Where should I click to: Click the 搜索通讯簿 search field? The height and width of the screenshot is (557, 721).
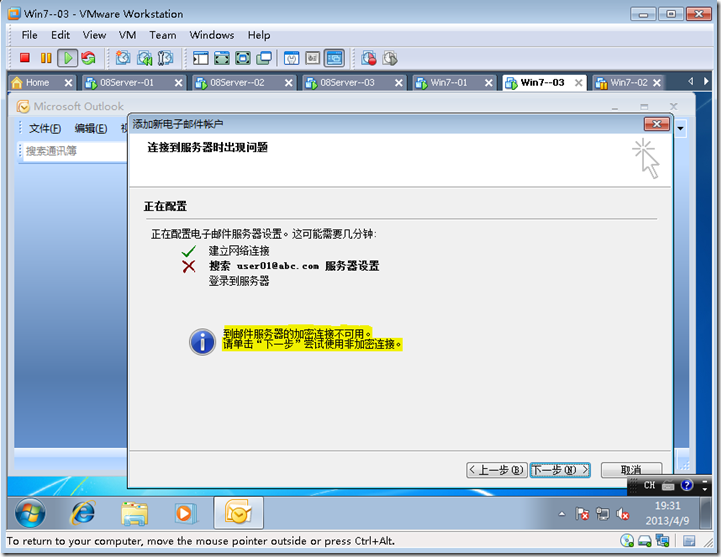74,151
